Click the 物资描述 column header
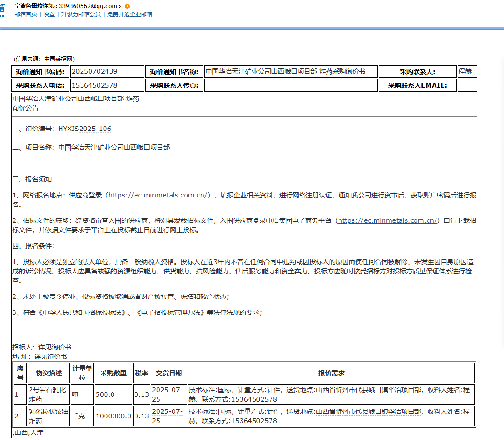The image size is (504, 440). [x=49, y=373]
